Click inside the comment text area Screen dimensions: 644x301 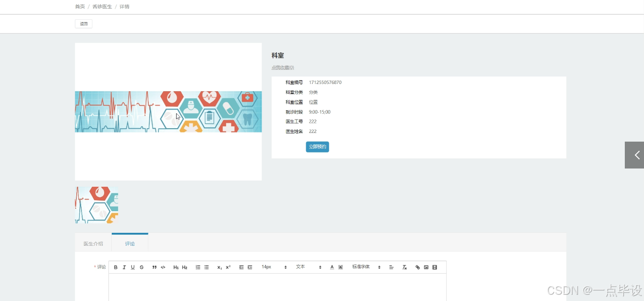pyautogui.click(x=277, y=287)
